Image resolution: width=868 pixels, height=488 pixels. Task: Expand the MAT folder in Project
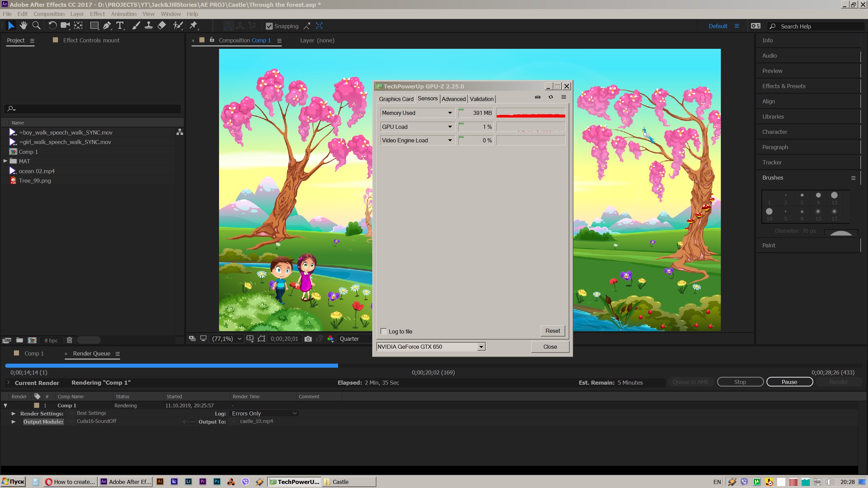[x=5, y=161]
